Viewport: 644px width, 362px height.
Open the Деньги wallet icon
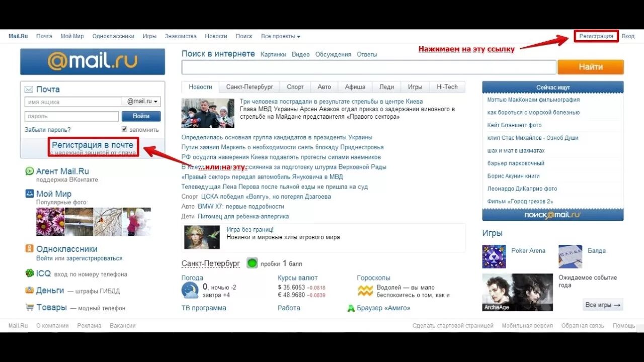30,290
